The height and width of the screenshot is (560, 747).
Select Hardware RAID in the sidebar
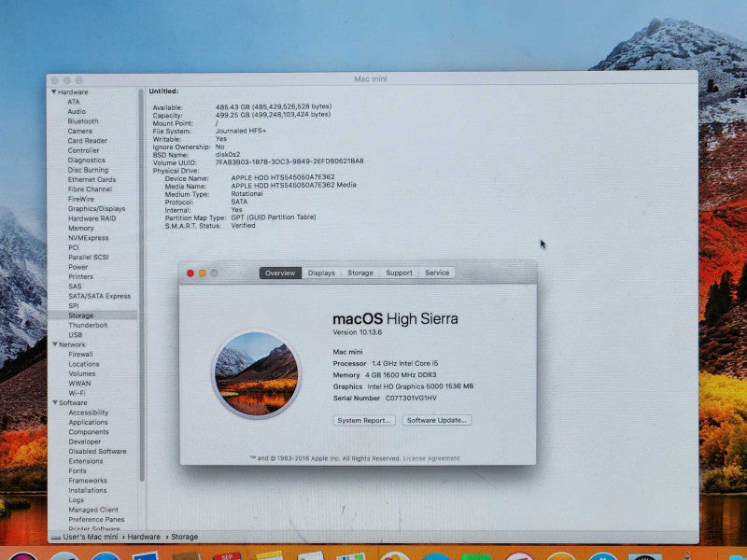(x=92, y=218)
